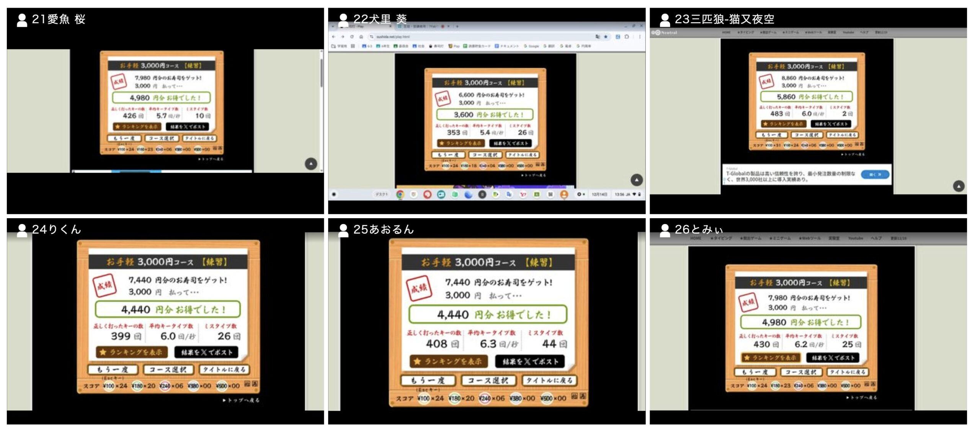The image size is (980, 433).
Task: Open Yahoo app in 犬里 葵's taskbar
Action: pos(523,194)
